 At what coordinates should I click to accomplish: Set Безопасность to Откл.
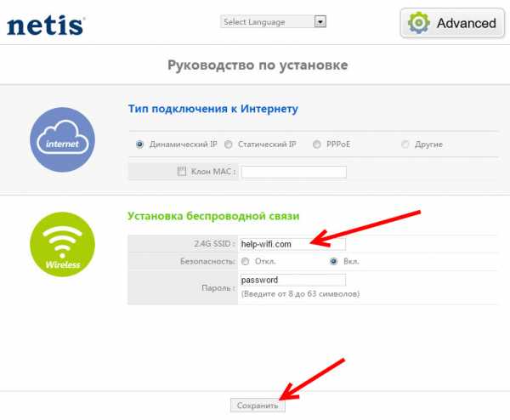pyautogui.click(x=246, y=262)
